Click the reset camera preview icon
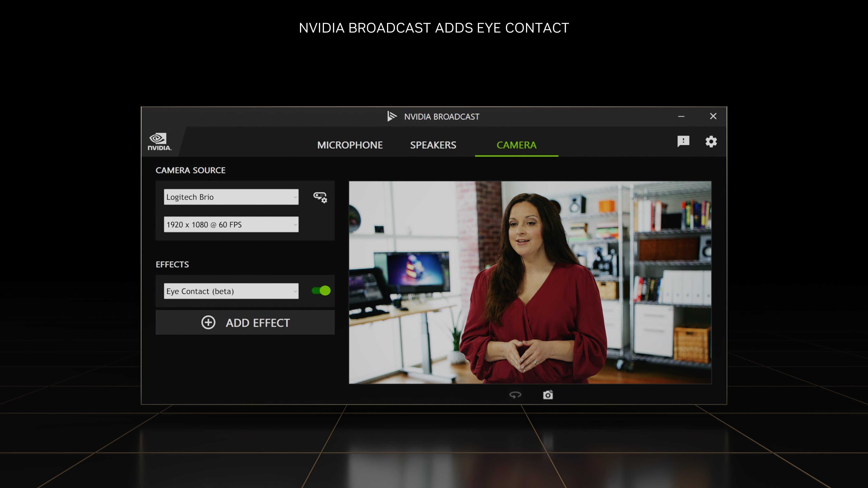This screenshot has width=868, height=488. click(x=515, y=395)
